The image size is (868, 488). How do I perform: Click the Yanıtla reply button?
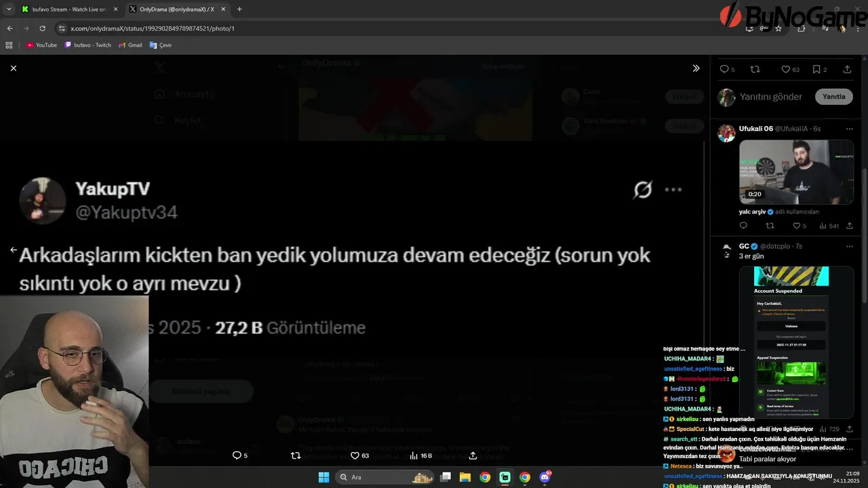(x=833, y=96)
